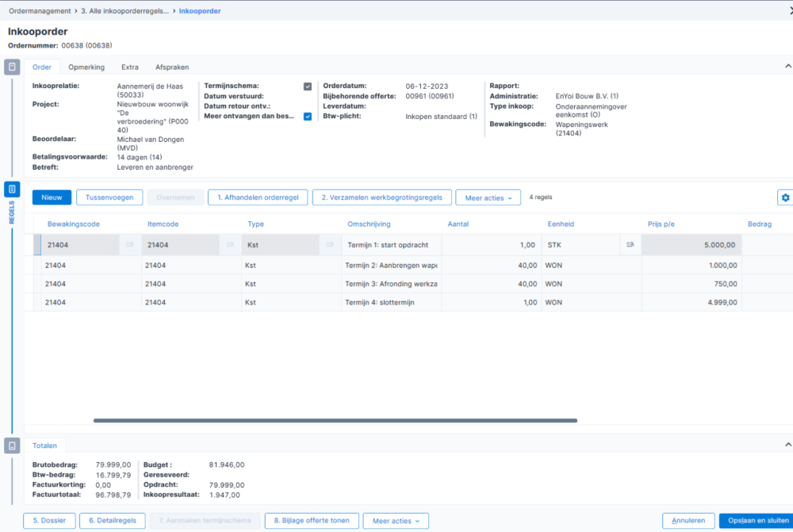
Task: Select the Totalen tab
Action: (44, 446)
